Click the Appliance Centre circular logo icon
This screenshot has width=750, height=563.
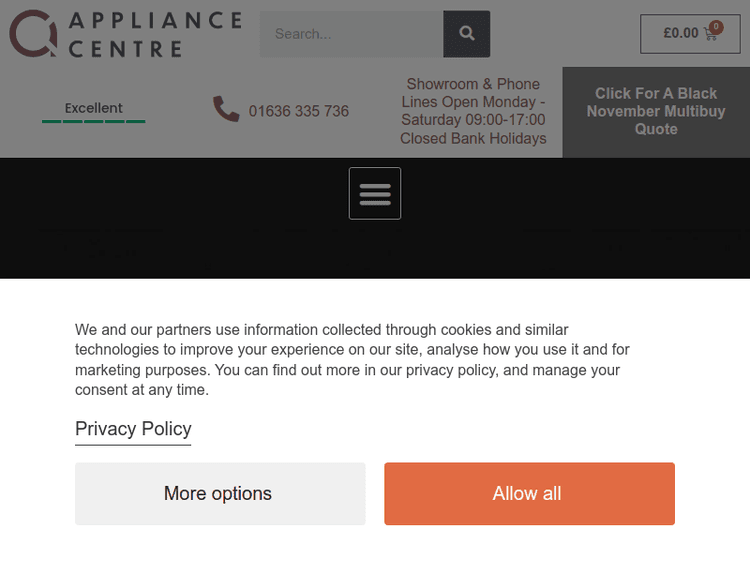click(x=32, y=33)
